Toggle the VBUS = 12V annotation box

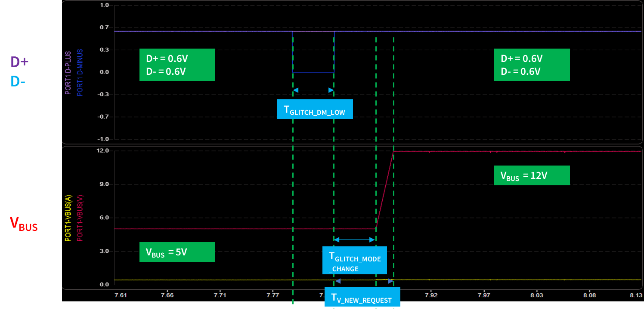532,175
